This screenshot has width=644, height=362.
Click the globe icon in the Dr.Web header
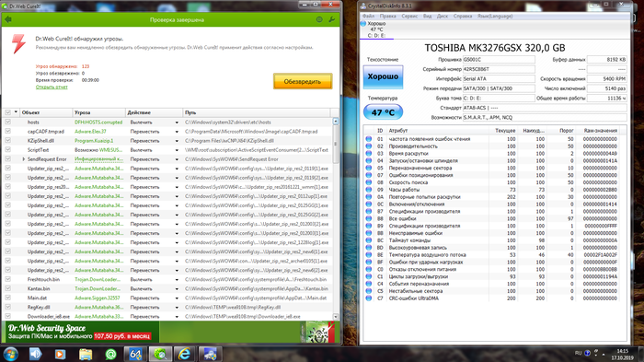tap(319, 19)
